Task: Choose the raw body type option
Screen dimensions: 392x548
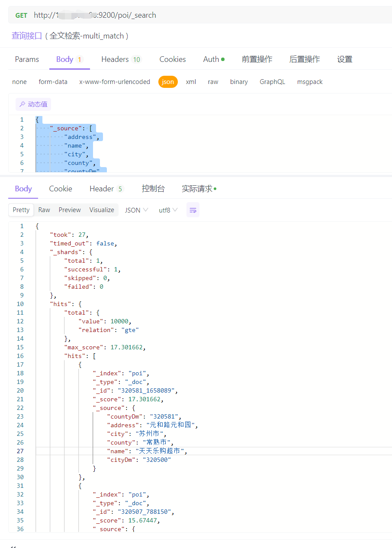Action: coord(213,82)
